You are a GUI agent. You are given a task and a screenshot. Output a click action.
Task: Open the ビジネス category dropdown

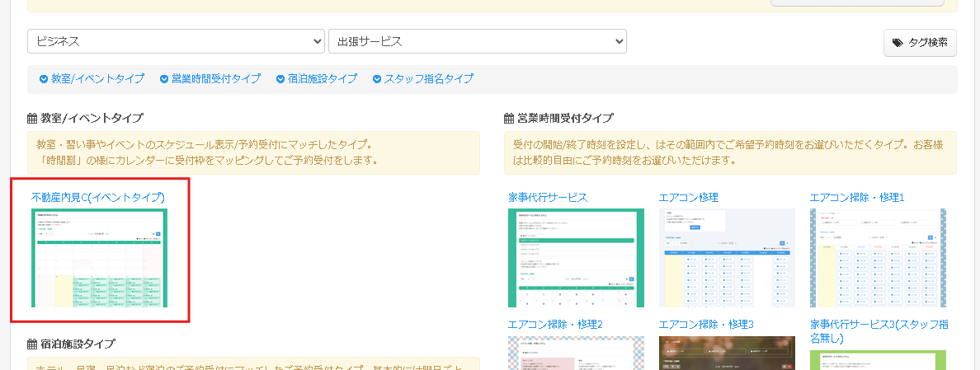click(x=176, y=42)
